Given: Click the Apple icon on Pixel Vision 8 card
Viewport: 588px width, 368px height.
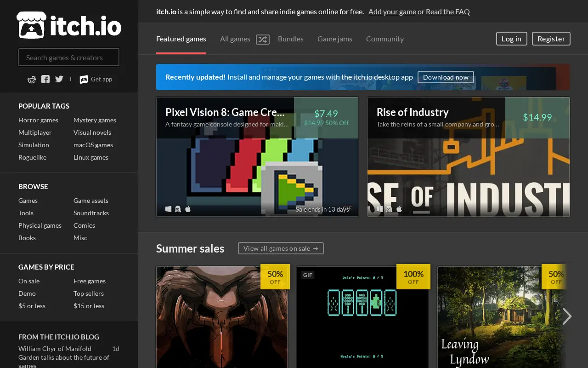Looking at the screenshot, I should pyautogui.click(x=188, y=209).
